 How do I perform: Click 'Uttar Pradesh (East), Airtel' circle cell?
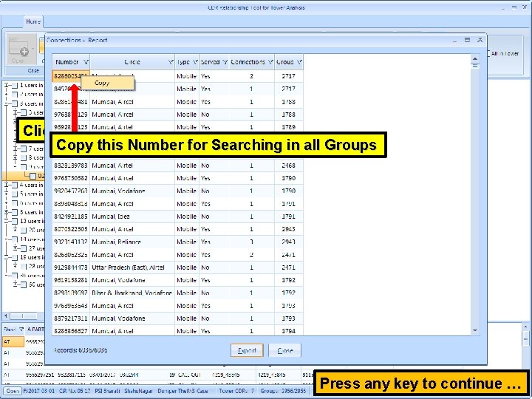(x=132, y=267)
